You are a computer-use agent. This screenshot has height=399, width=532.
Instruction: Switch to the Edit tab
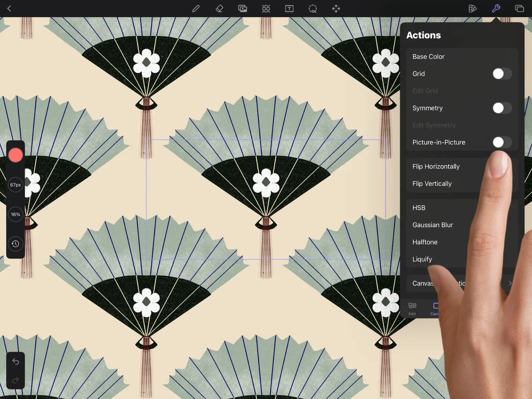point(412,309)
